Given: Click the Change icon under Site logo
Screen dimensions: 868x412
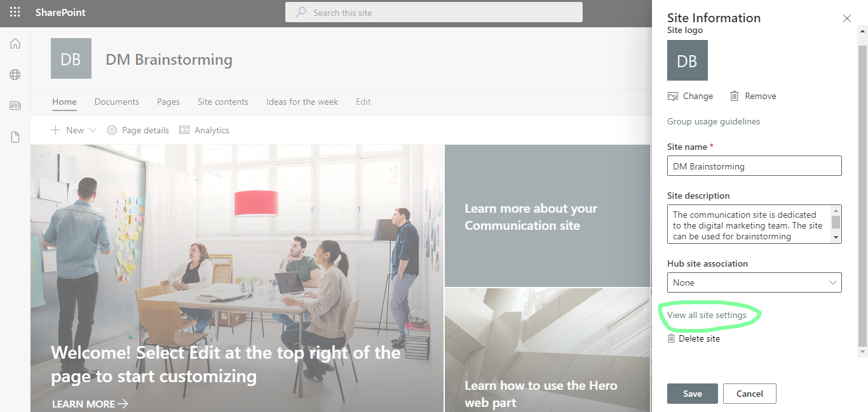Looking at the screenshot, I should pyautogui.click(x=673, y=96).
